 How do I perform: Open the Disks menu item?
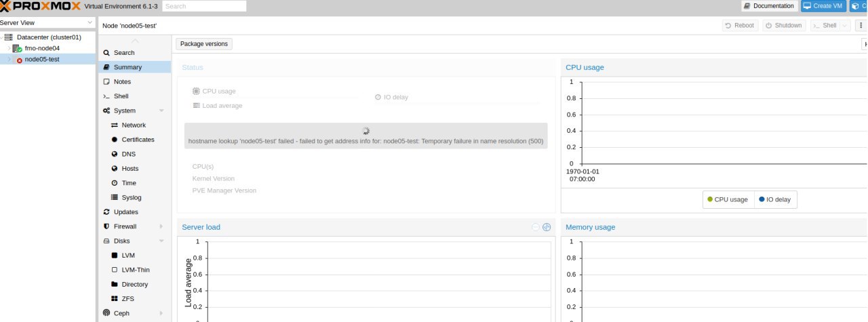134,241
